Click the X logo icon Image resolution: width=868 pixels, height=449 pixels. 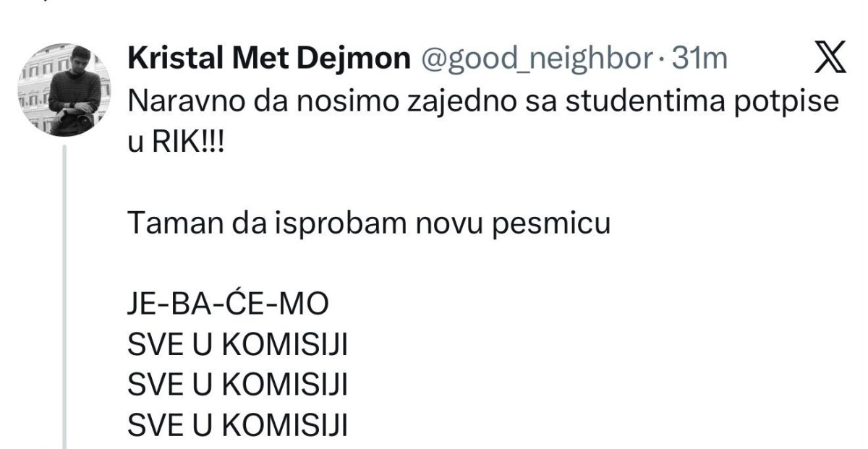click(x=830, y=60)
